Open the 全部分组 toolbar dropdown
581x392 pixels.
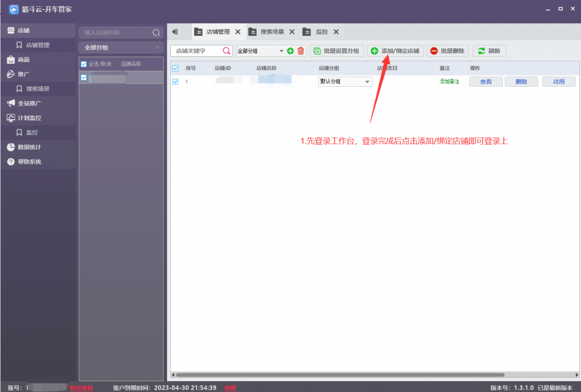tap(260, 50)
